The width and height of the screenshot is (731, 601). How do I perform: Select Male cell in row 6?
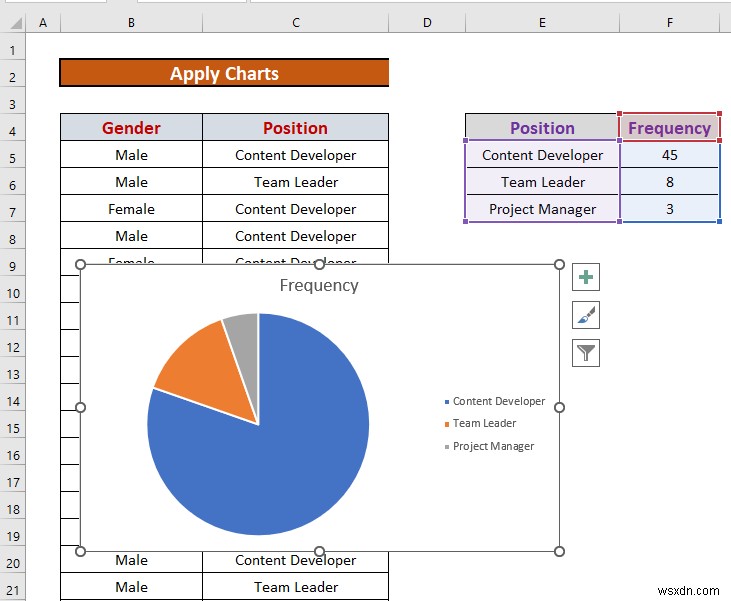click(x=131, y=182)
